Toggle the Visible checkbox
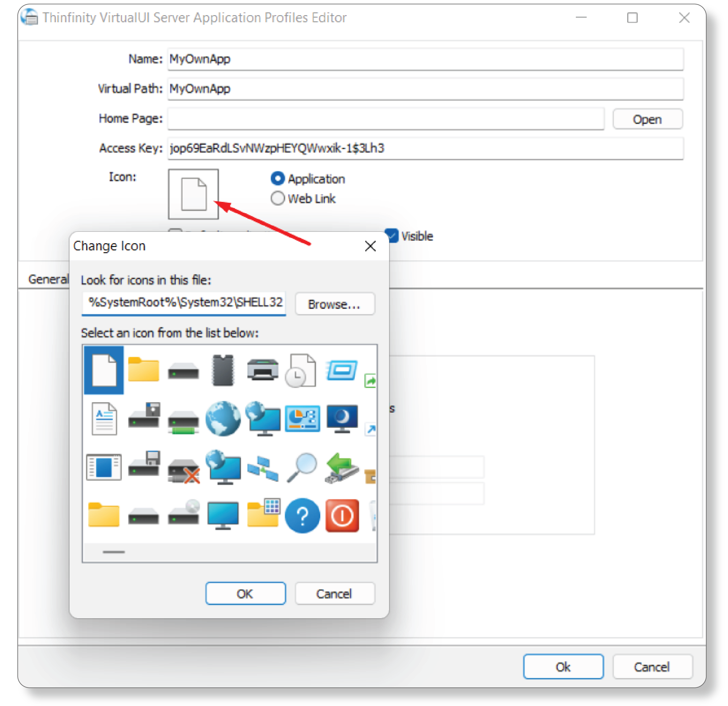Image resolution: width=728 pixels, height=706 pixels. 391,235
